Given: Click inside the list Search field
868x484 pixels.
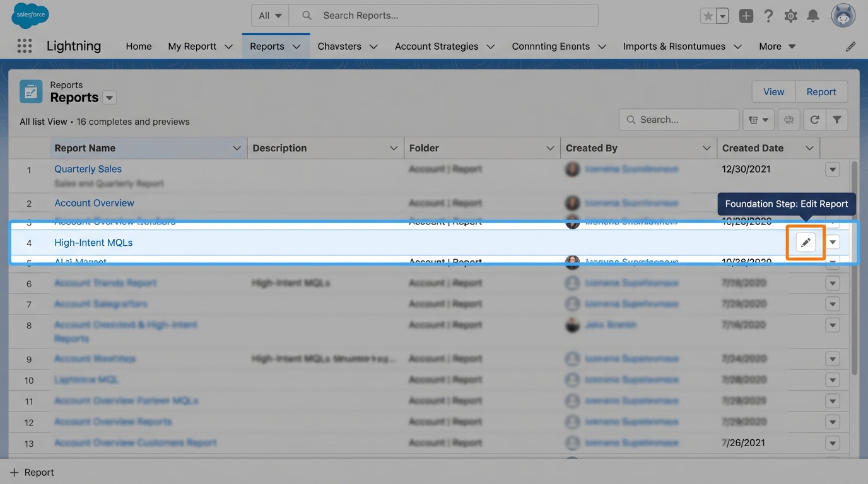Looking at the screenshot, I should 679,119.
